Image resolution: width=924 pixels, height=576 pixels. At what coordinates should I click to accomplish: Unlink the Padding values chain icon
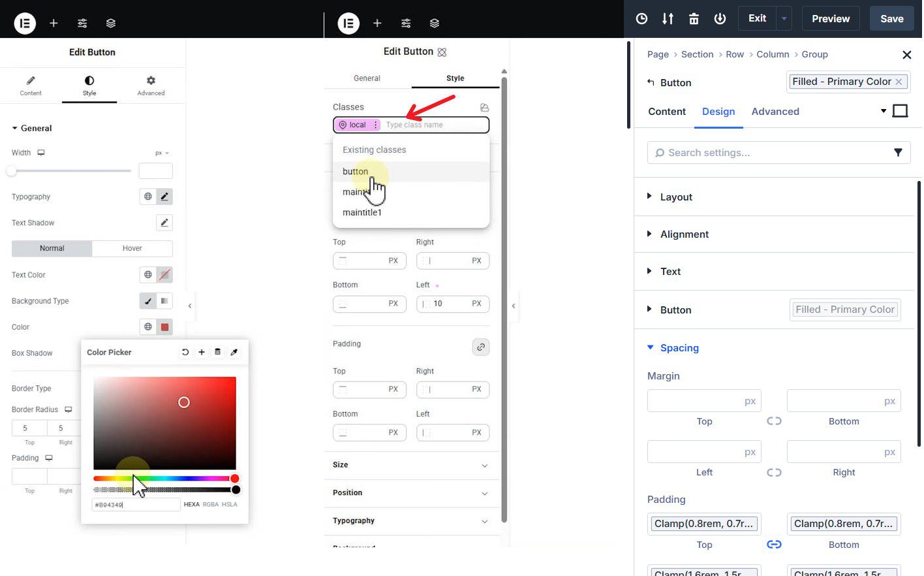click(774, 544)
